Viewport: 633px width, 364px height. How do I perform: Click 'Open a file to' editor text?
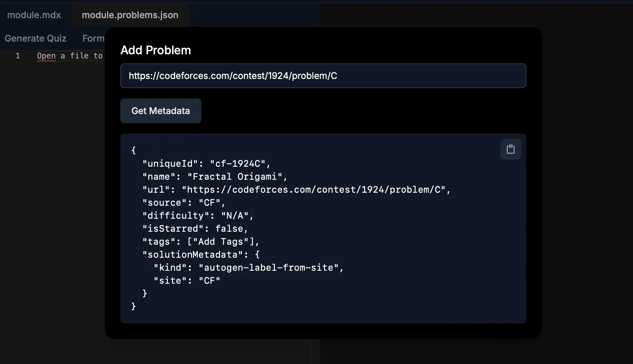[70, 56]
